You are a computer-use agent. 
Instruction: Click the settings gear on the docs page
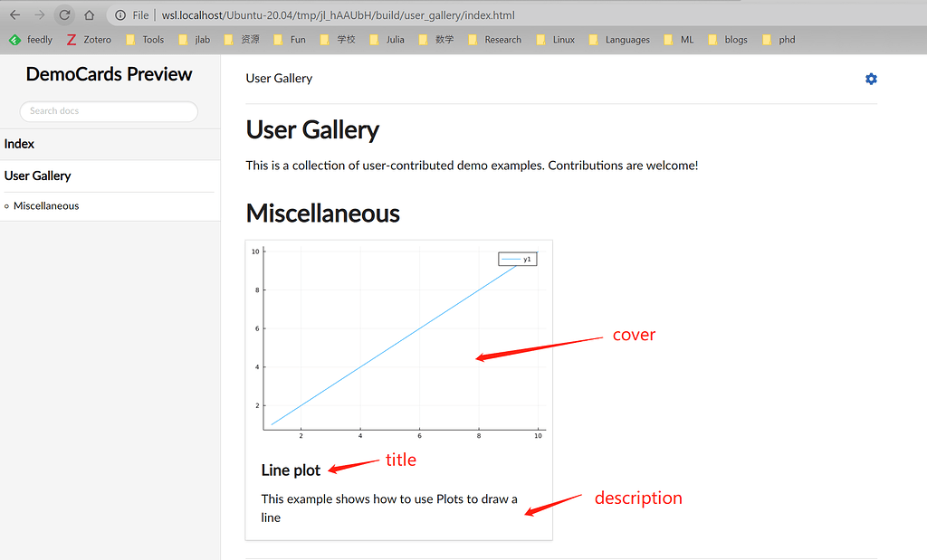[871, 79]
